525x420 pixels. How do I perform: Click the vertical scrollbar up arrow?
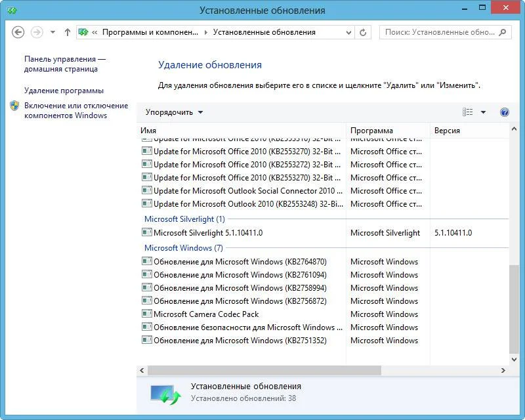514,129
